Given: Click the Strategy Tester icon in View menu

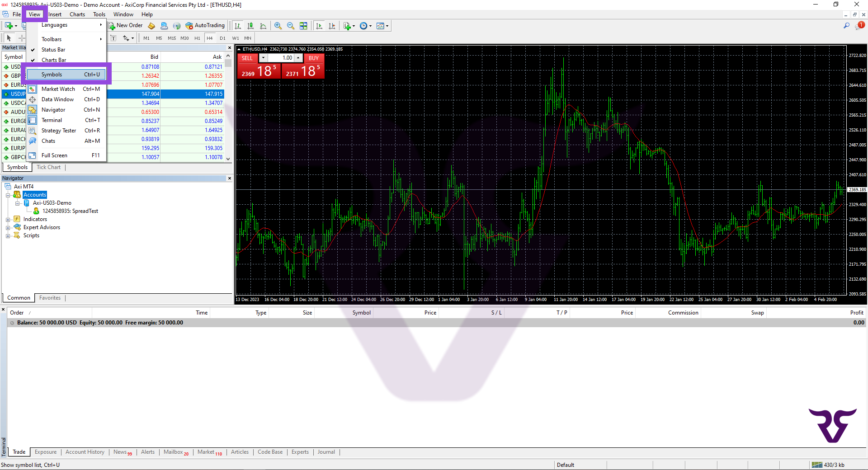Looking at the screenshot, I should click(x=33, y=131).
